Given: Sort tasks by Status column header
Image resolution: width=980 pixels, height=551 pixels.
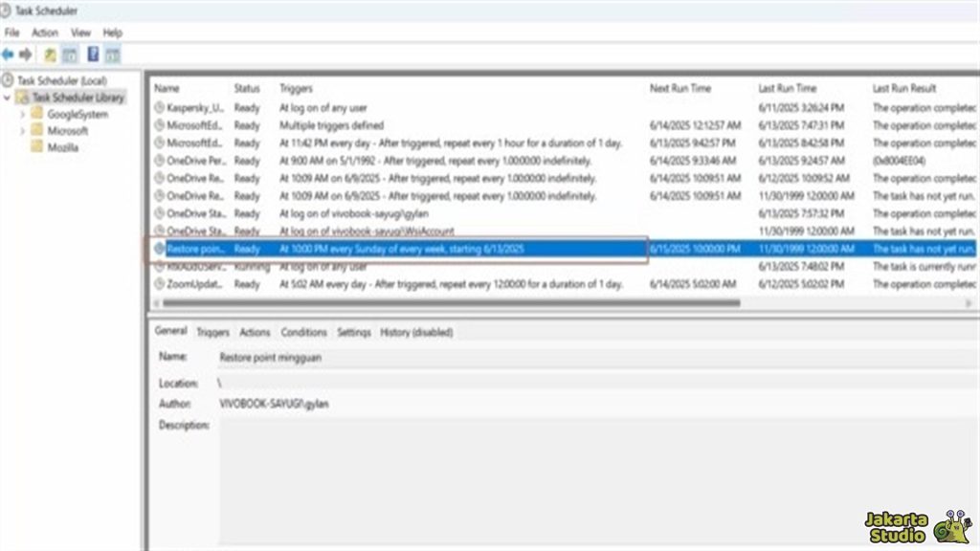Looking at the screenshot, I should (x=247, y=88).
